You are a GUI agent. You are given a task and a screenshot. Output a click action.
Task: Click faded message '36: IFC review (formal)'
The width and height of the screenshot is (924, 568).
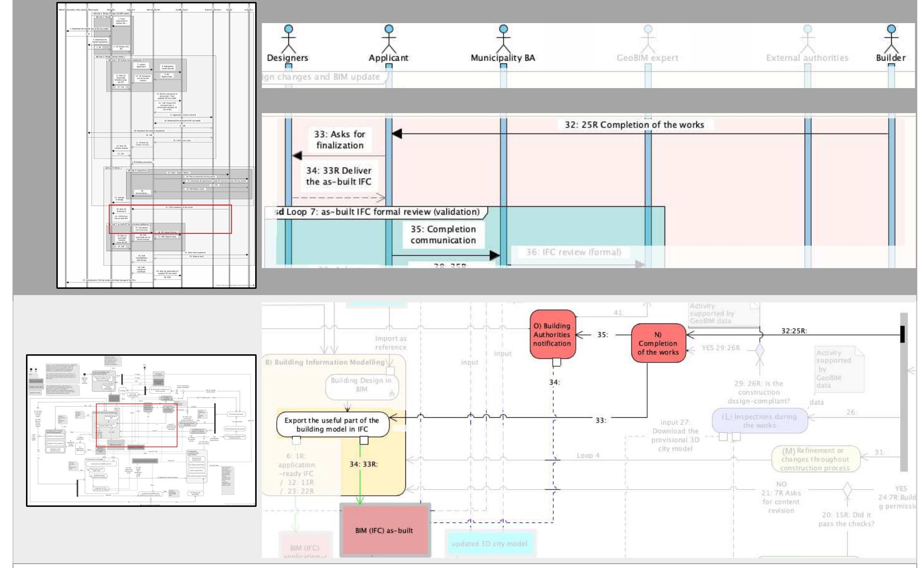click(x=573, y=252)
